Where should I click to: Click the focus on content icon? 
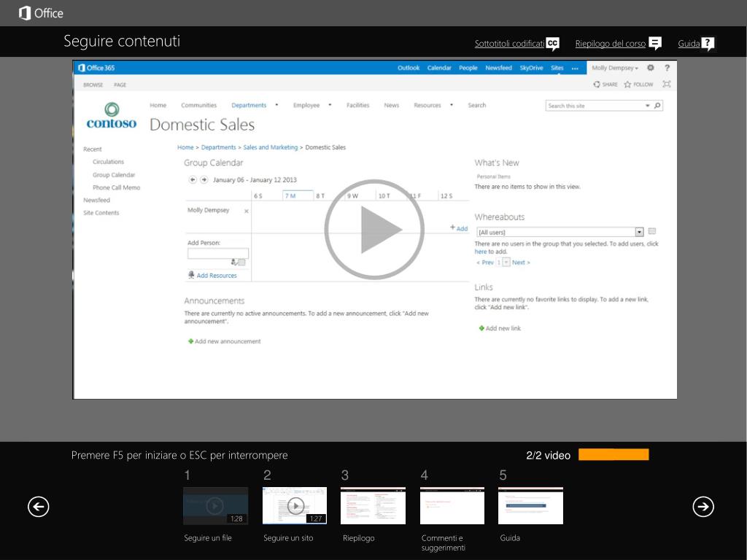coord(667,85)
